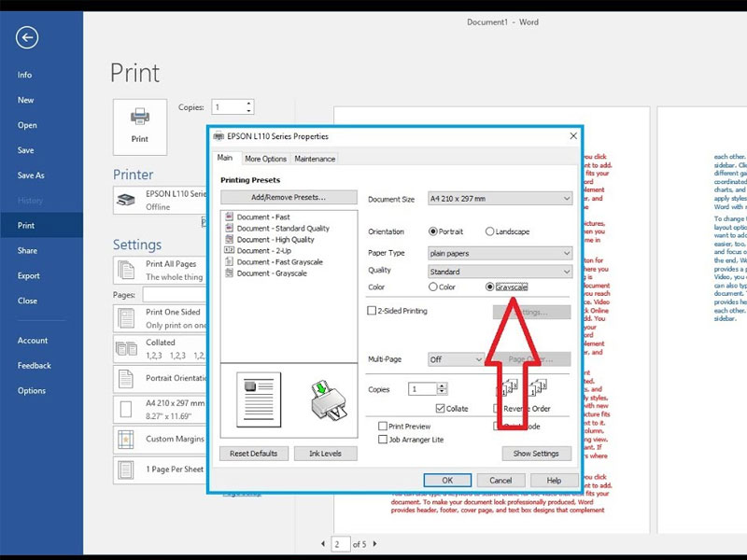Click the Print All Pages icon
This screenshot has height=560, width=747.
[126, 270]
